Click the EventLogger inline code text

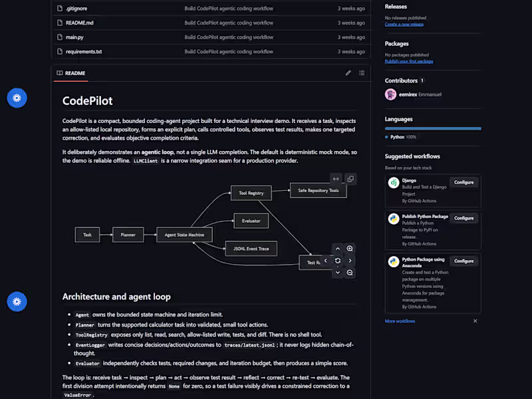click(x=90, y=345)
